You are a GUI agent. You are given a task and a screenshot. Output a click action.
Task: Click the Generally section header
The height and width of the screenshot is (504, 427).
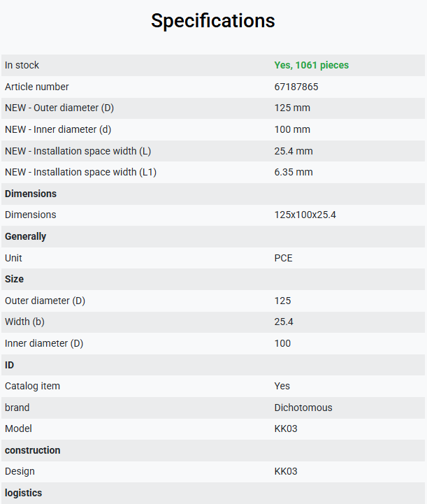pos(25,236)
